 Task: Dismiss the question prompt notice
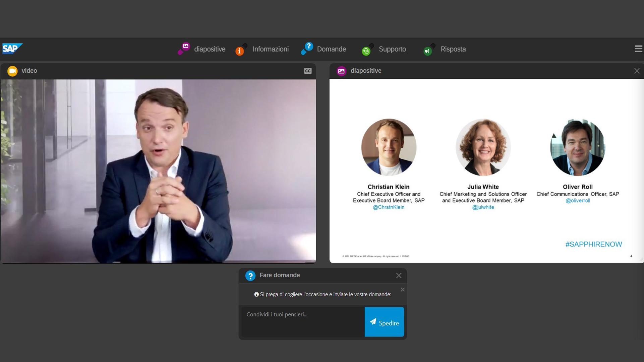tap(403, 289)
